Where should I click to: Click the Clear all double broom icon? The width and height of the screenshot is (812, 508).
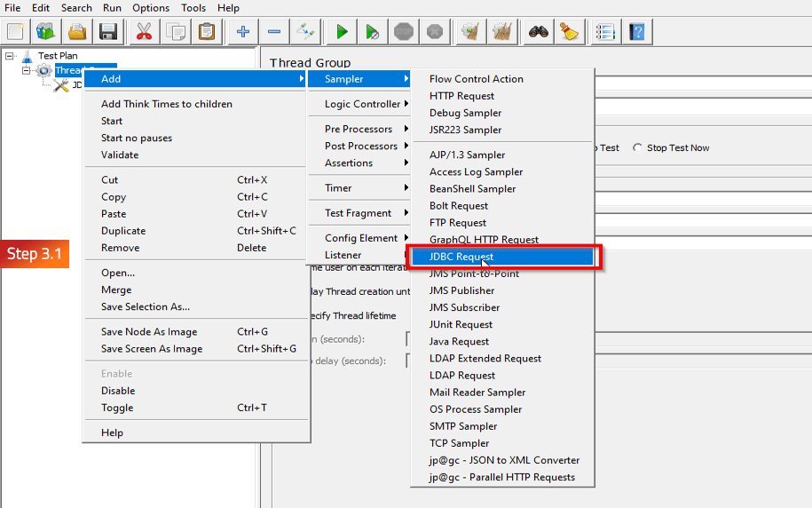click(501, 32)
